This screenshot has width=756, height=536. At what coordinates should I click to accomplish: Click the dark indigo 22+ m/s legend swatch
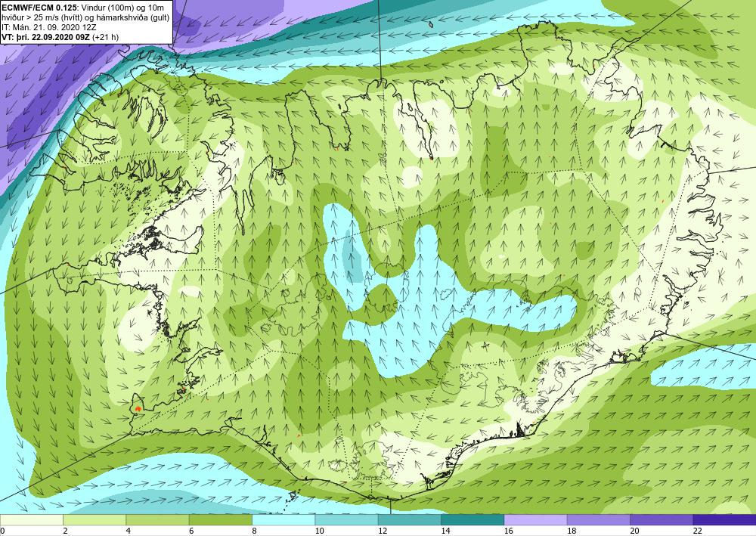click(x=725, y=520)
